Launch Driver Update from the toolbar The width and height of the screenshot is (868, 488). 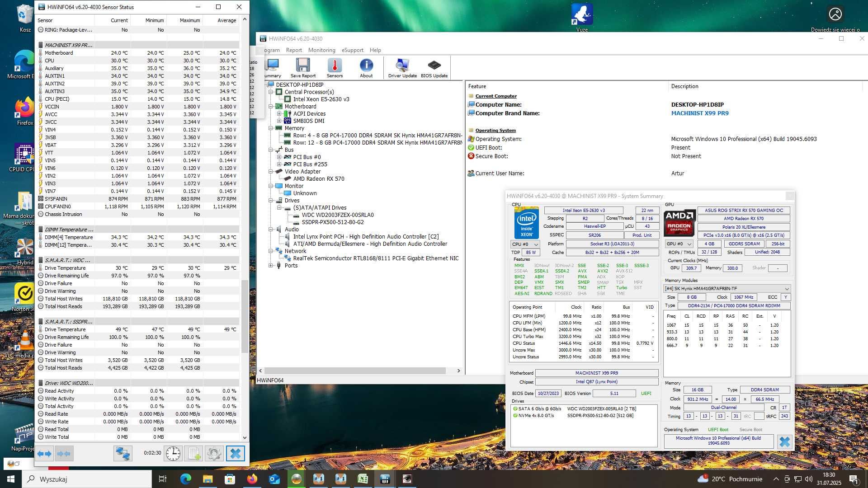(402, 68)
